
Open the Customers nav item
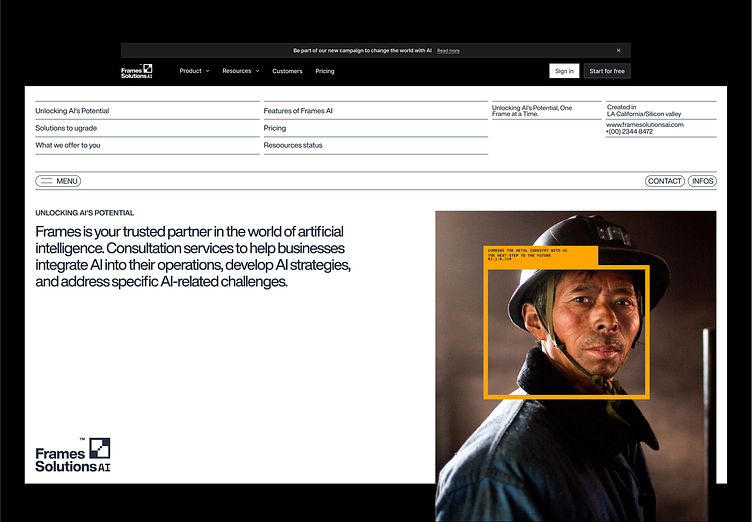[x=287, y=71]
